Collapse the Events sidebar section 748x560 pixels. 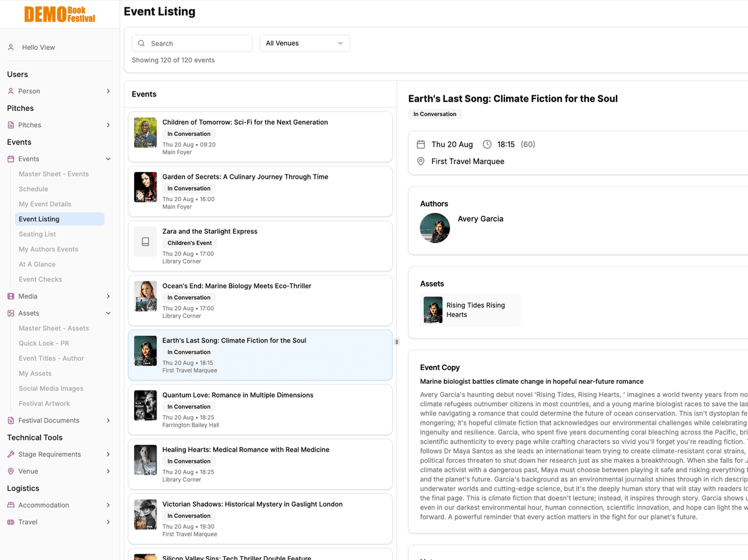pos(108,158)
